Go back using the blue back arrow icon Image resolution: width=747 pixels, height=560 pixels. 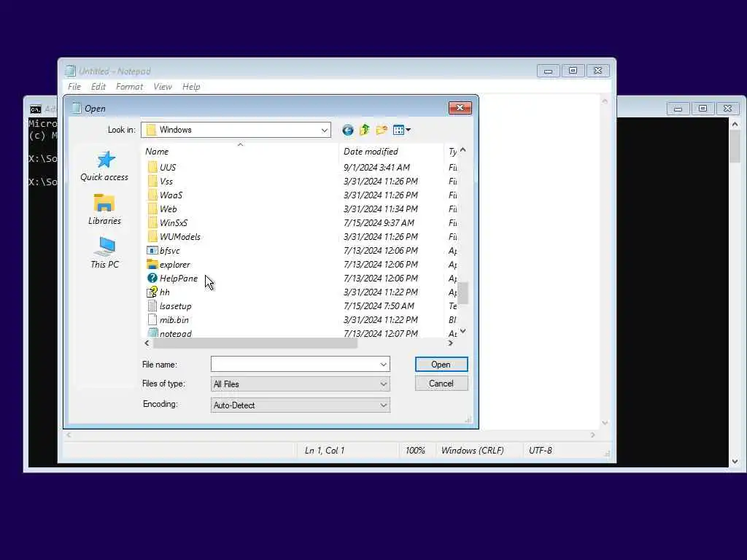pos(348,130)
